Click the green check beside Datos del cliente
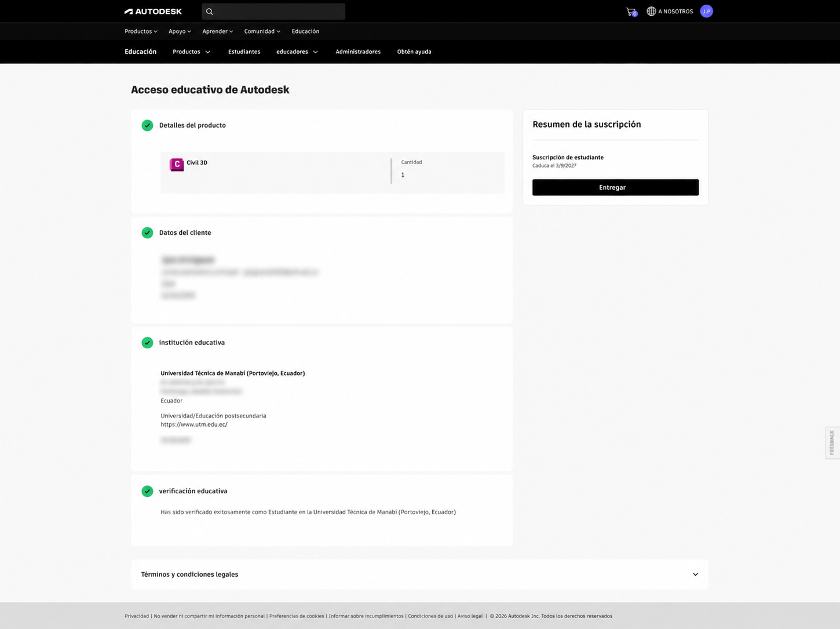This screenshot has height=629, width=840. pyautogui.click(x=147, y=232)
